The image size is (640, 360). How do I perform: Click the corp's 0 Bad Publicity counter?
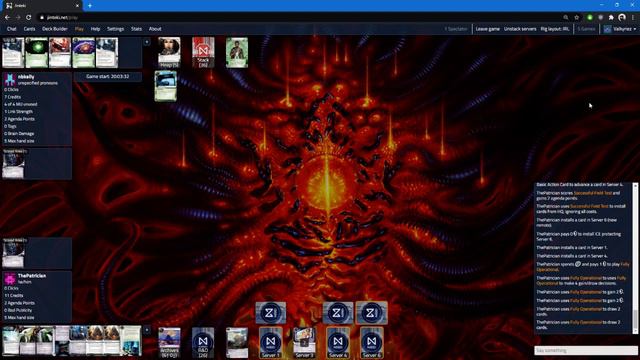coord(18,310)
